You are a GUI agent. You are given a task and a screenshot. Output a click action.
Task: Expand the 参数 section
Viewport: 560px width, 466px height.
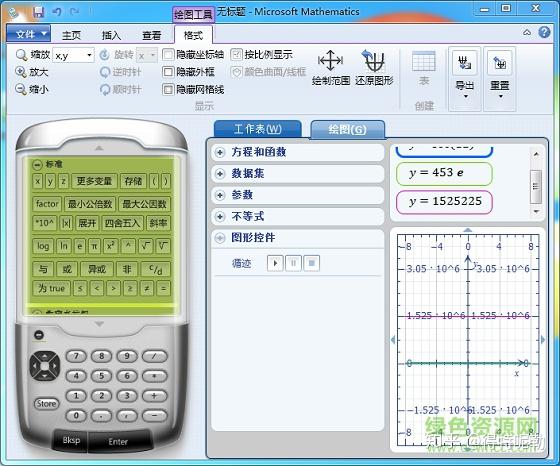[220, 195]
